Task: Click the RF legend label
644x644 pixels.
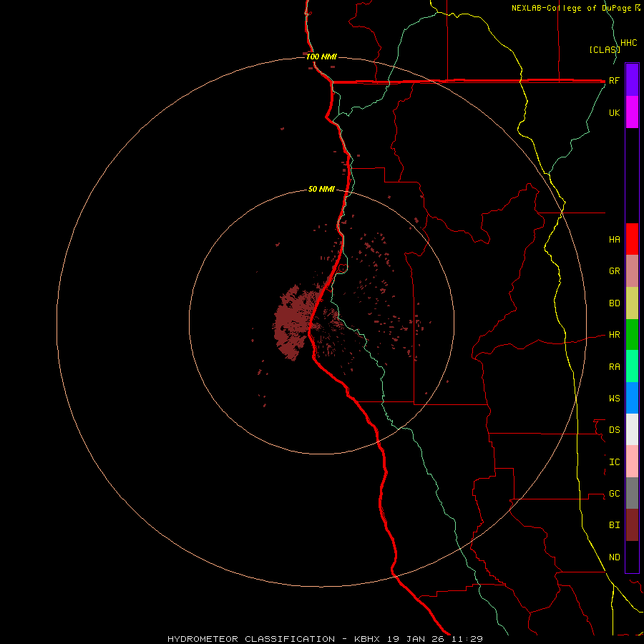Action: [x=614, y=80]
